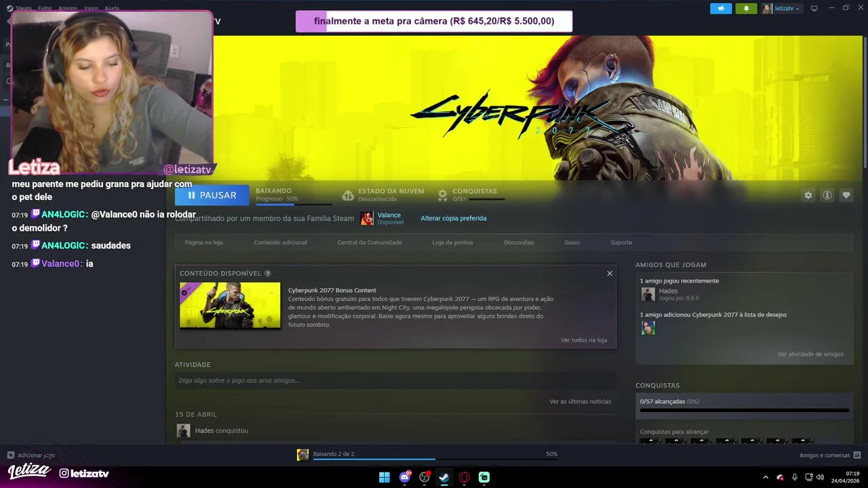Open the Opera GX taskbar icon
Screen dimensions: 868x488
pyautogui.click(x=465, y=477)
